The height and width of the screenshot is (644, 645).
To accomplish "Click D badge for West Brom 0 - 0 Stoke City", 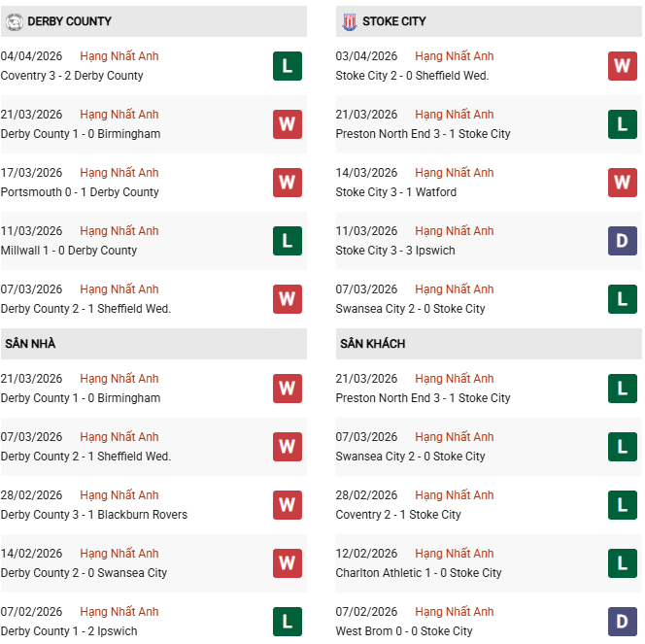I will point(622,622).
